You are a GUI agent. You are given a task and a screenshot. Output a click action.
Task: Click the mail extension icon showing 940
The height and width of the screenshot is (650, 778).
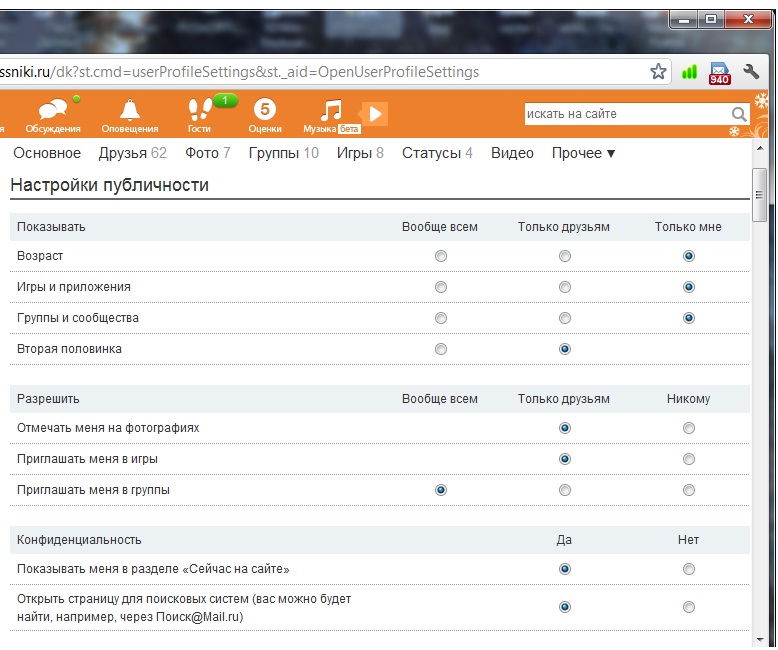click(x=719, y=73)
